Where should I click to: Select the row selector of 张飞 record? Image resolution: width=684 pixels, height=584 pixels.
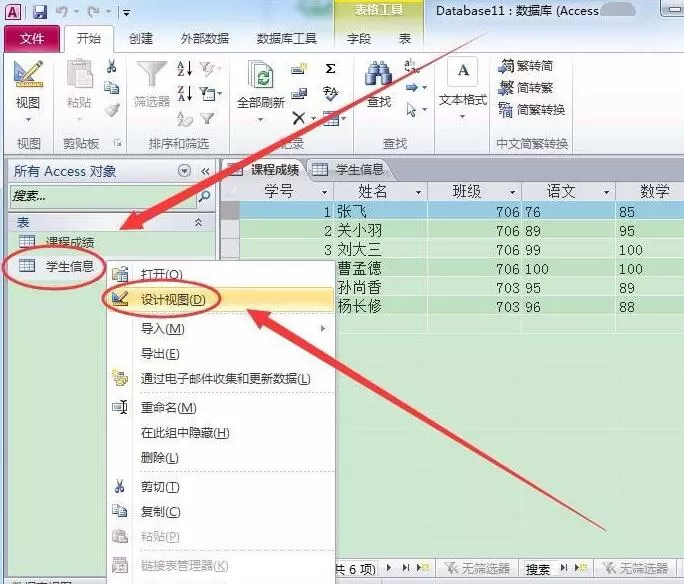click(x=230, y=212)
